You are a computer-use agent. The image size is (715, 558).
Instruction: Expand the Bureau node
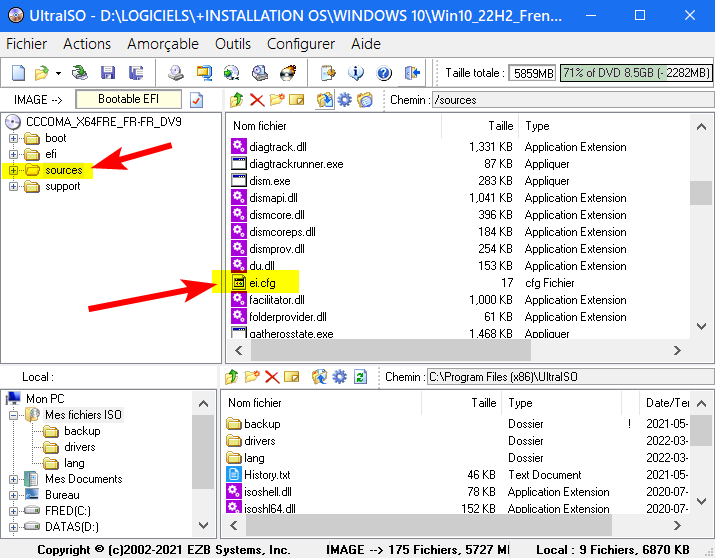tap(13, 495)
